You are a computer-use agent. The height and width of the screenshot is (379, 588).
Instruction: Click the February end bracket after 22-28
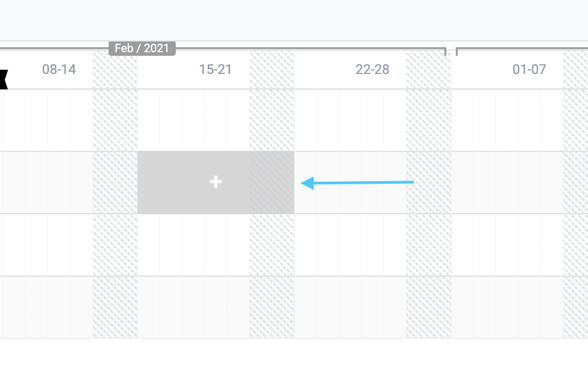(x=445, y=51)
